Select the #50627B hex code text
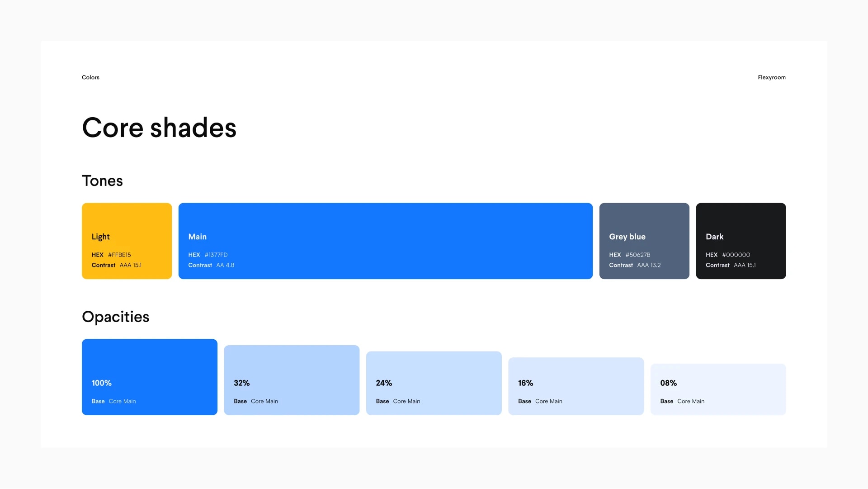The height and width of the screenshot is (489, 868). pyautogui.click(x=638, y=255)
